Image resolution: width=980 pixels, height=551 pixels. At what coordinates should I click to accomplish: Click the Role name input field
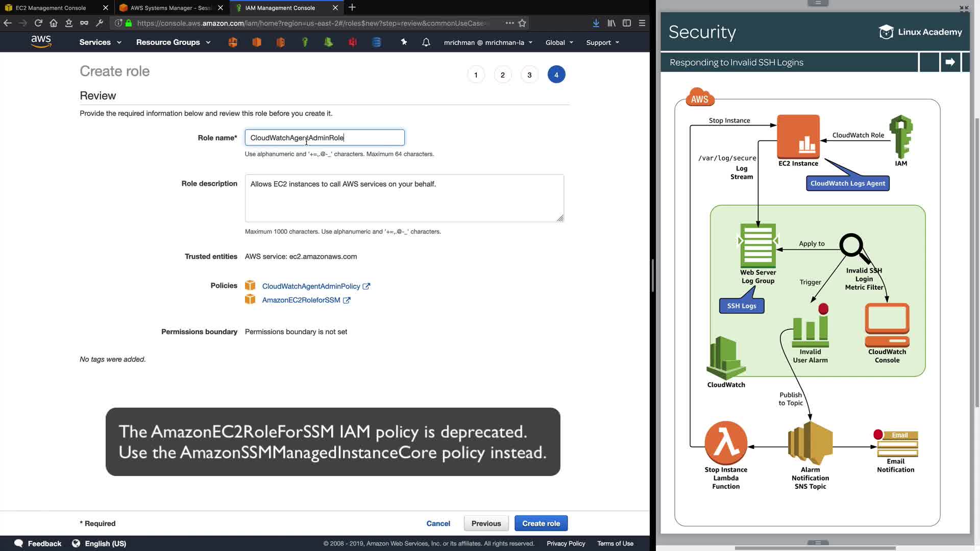click(x=324, y=138)
